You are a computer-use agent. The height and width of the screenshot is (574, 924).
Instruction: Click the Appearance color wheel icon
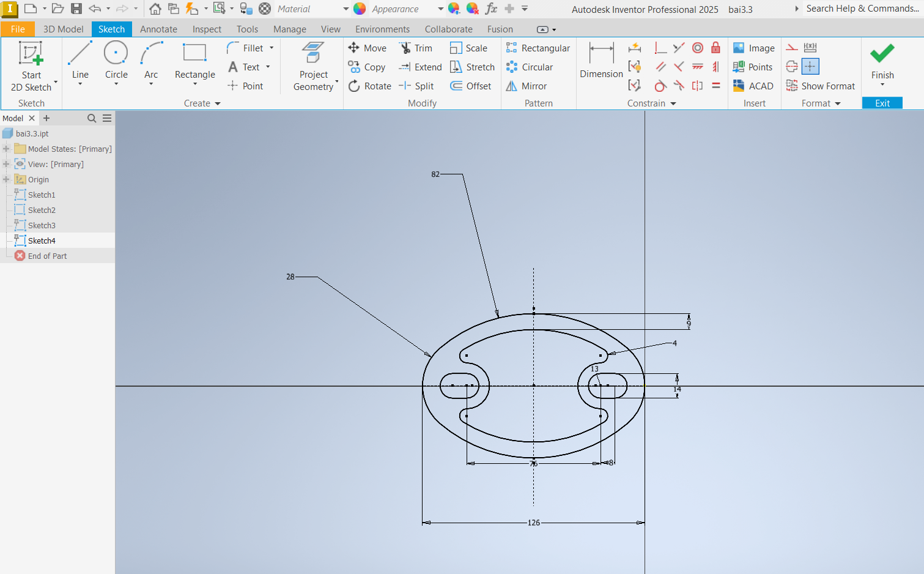point(360,9)
